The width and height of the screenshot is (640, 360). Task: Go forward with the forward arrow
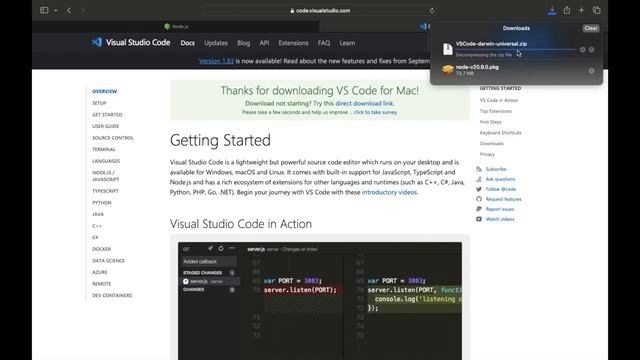[83, 11]
